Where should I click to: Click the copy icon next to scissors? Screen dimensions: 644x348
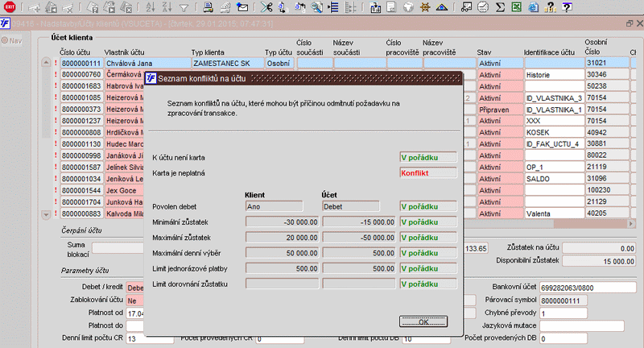click(283, 7)
